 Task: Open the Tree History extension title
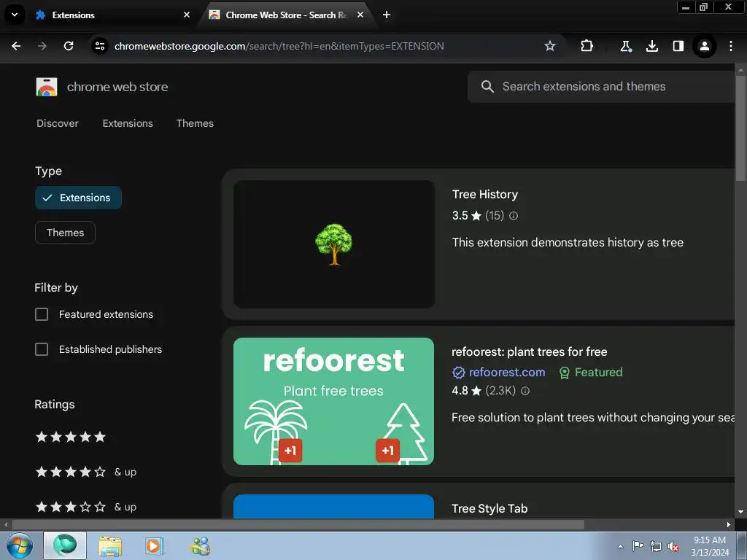click(485, 194)
